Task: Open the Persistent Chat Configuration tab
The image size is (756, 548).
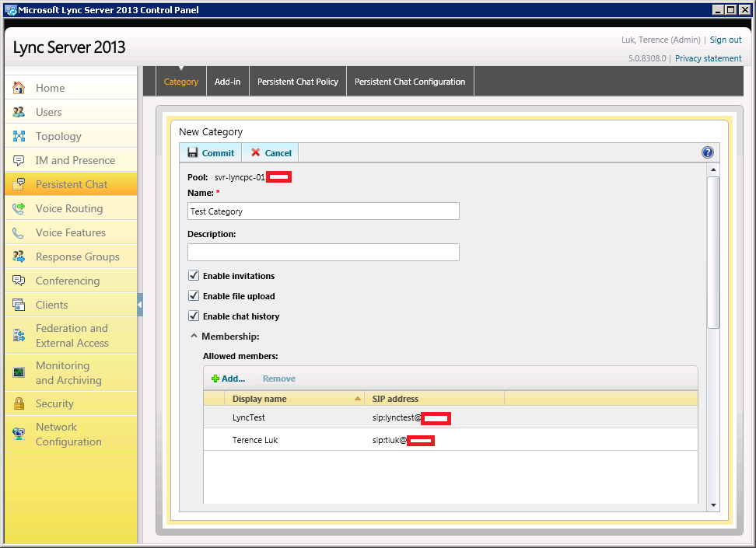Action: point(410,82)
